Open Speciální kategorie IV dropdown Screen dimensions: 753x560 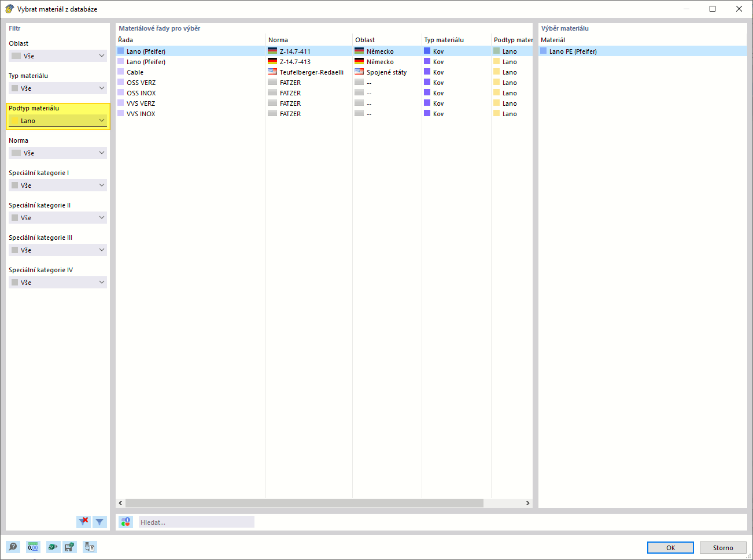pos(58,283)
